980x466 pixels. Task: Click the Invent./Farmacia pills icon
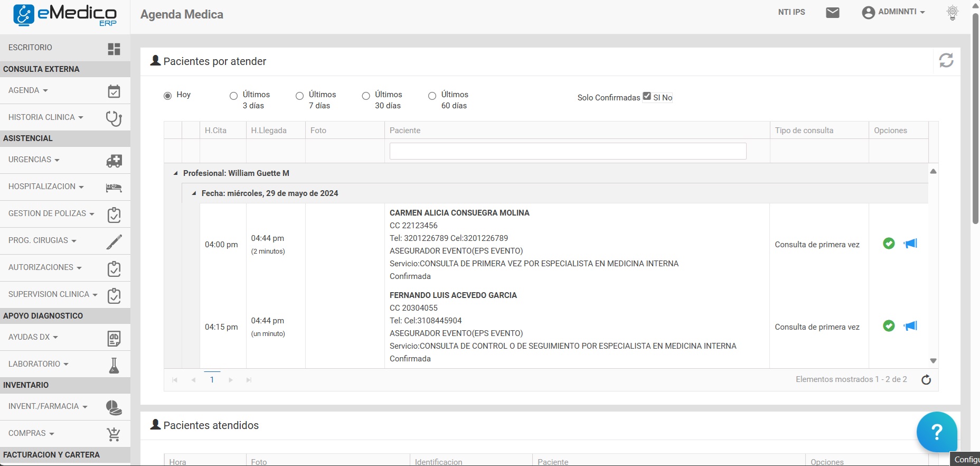coord(114,407)
